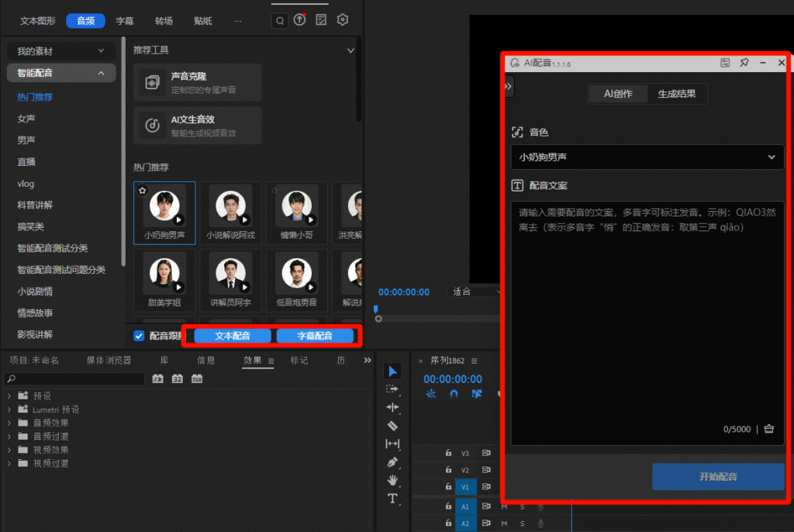Open the search icon in the panel header
Image resolution: width=794 pixels, height=532 pixels.
[x=279, y=21]
